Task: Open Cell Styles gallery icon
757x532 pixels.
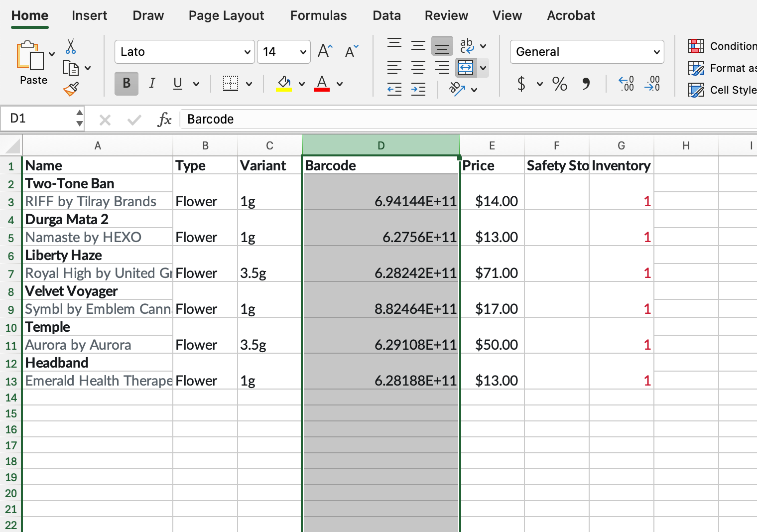Action: [x=696, y=90]
